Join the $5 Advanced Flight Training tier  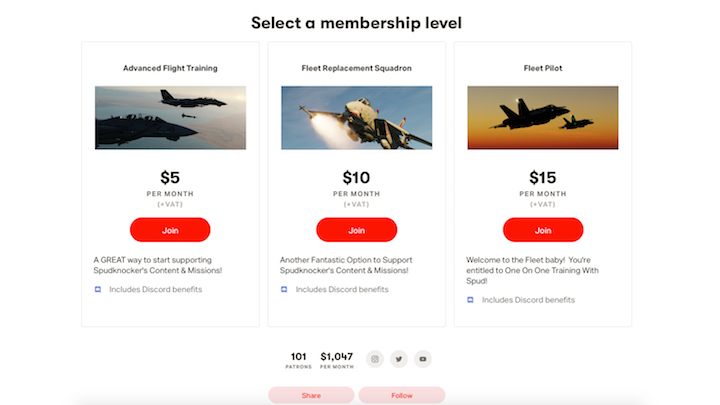coord(170,230)
